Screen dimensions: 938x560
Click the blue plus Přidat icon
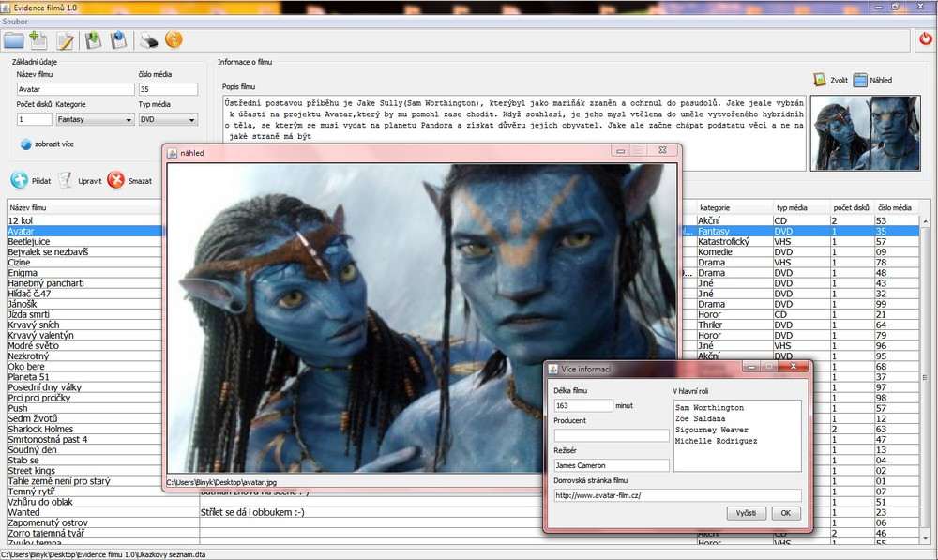pyautogui.click(x=19, y=180)
